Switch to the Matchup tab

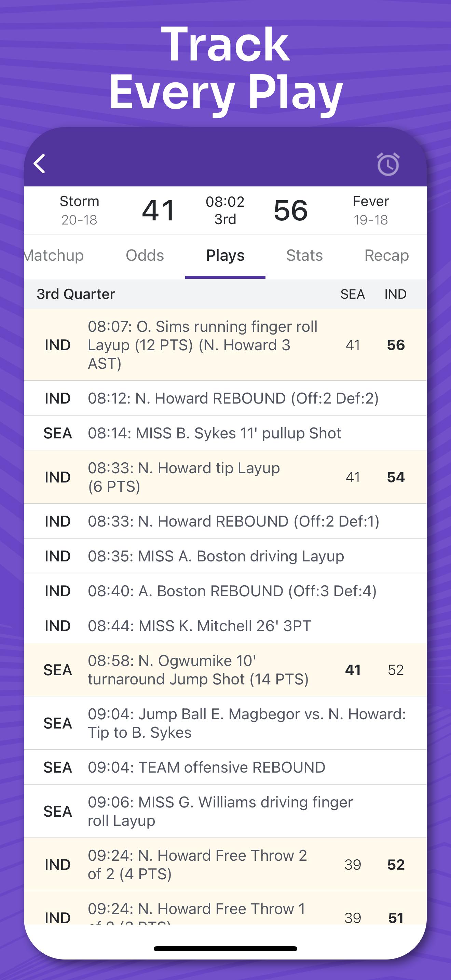[54, 256]
